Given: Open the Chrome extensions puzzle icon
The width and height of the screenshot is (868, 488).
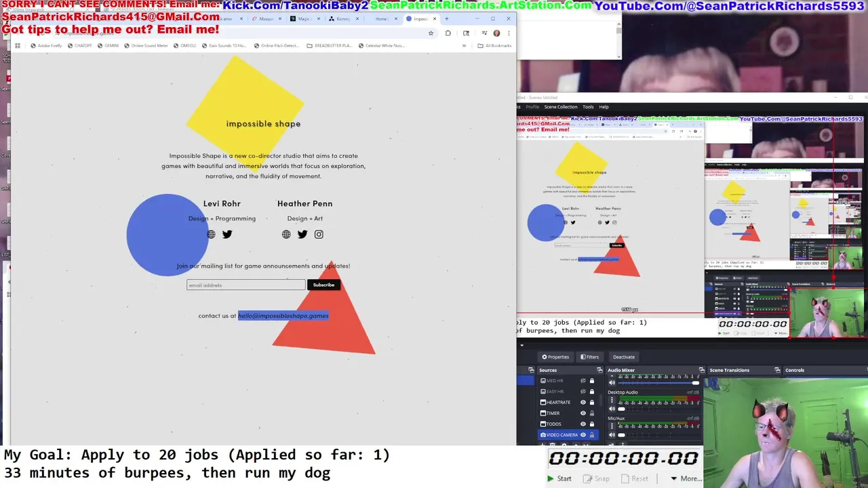Looking at the screenshot, I should 448,33.
